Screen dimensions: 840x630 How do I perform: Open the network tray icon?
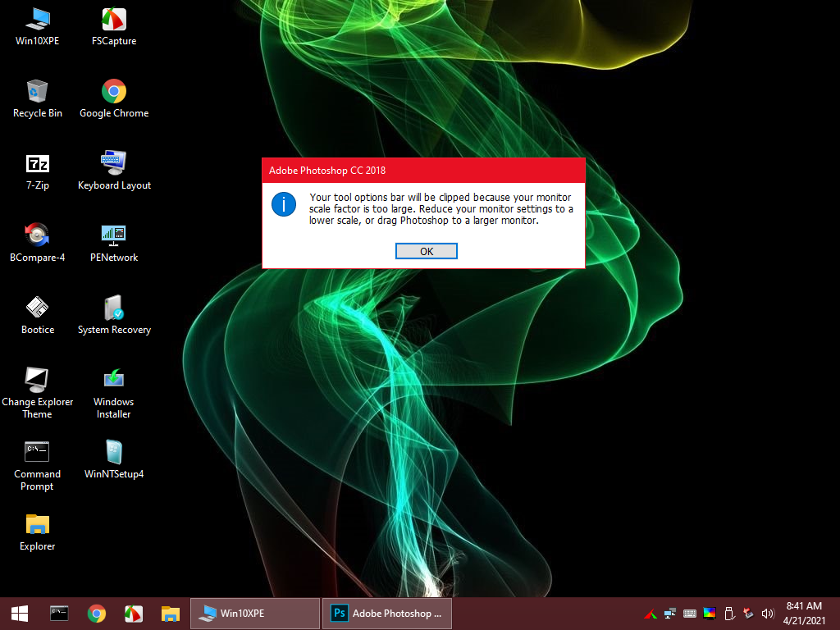tap(670, 614)
